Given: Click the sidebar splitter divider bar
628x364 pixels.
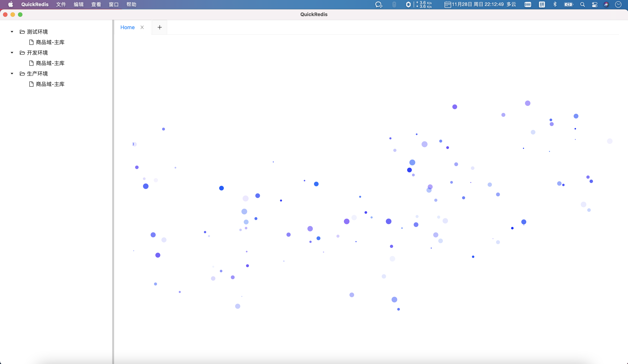Looking at the screenshot, I should click(113, 192).
